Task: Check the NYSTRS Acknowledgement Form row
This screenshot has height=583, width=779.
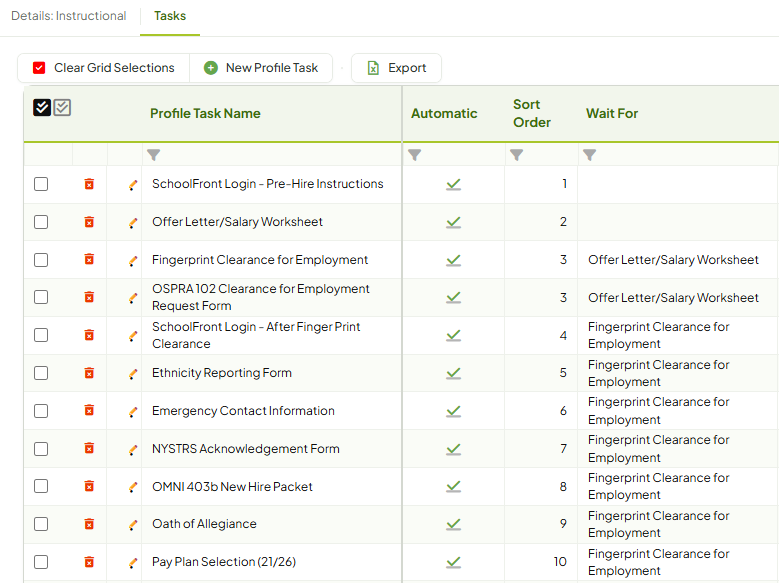Action: 41,449
